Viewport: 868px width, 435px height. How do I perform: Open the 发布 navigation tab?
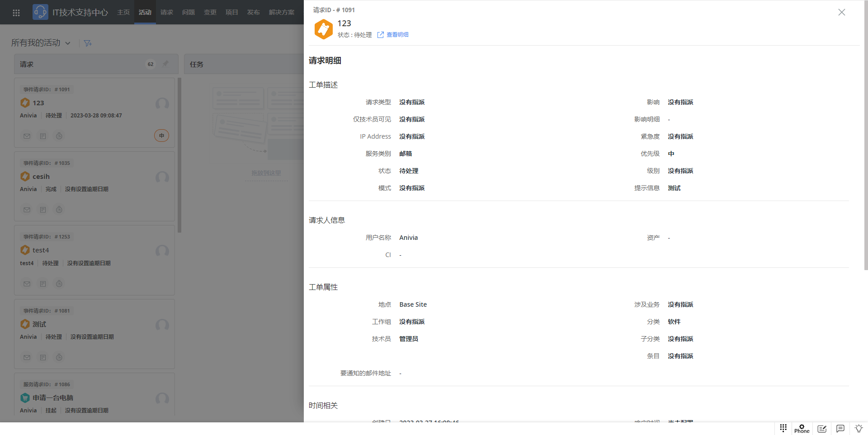254,12
